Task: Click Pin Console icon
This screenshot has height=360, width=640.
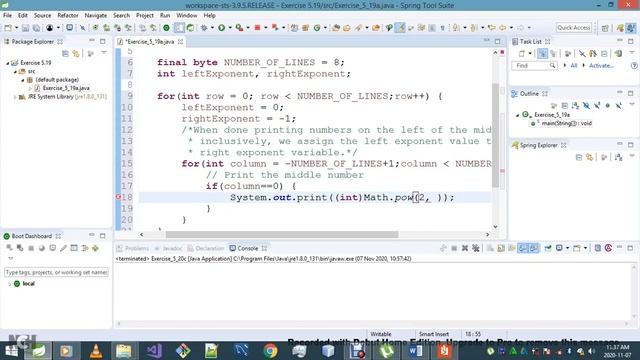Action: coord(548,248)
